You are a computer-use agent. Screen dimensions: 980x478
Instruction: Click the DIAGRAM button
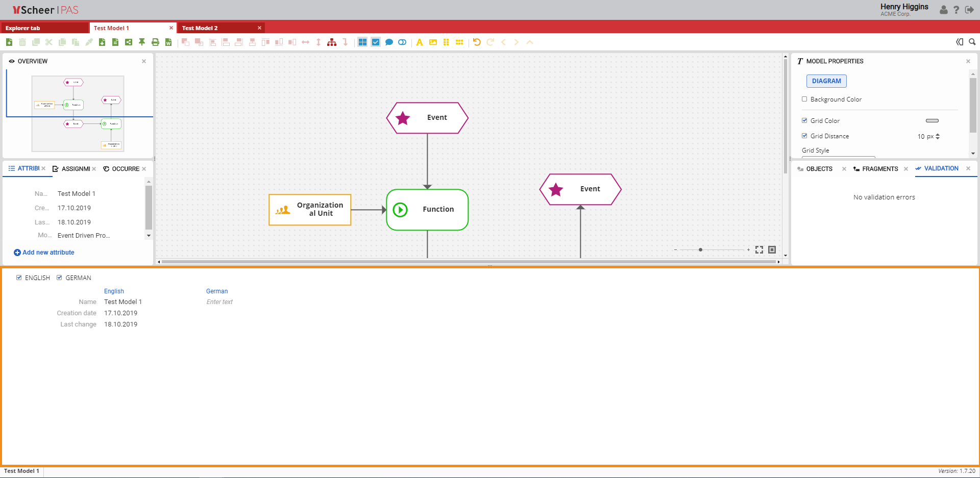(x=826, y=81)
